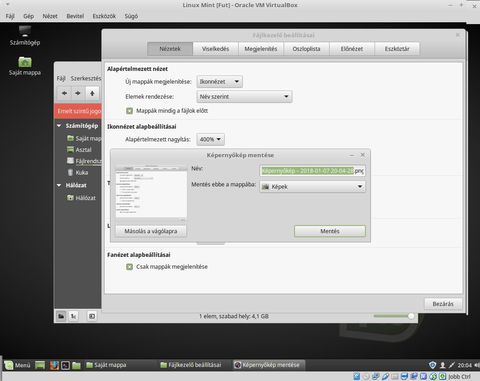Go back with the left arrow in file manager
The image size is (480, 381).
tap(64, 93)
